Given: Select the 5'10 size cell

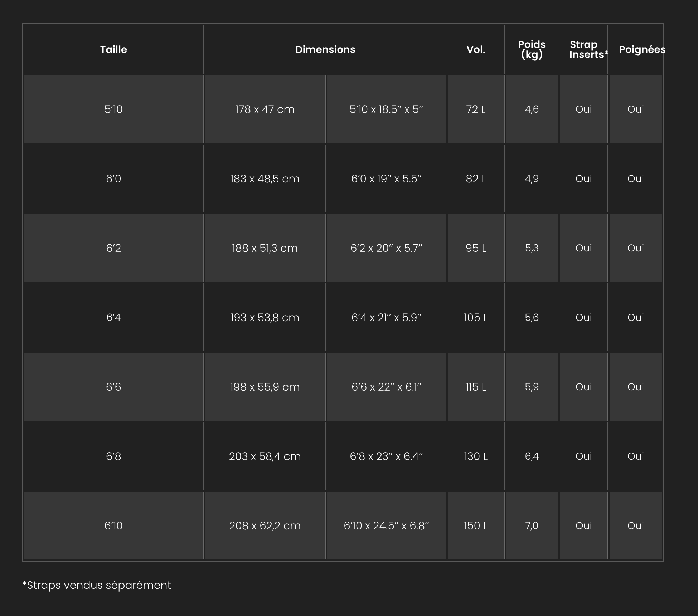Looking at the screenshot, I should point(113,109).
